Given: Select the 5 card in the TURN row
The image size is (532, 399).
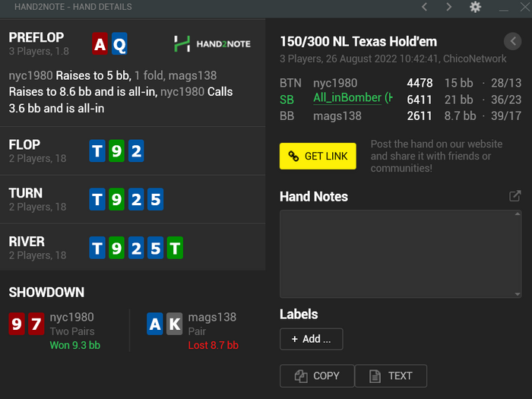Looking at the screenshot, I should tap(155, 199).
